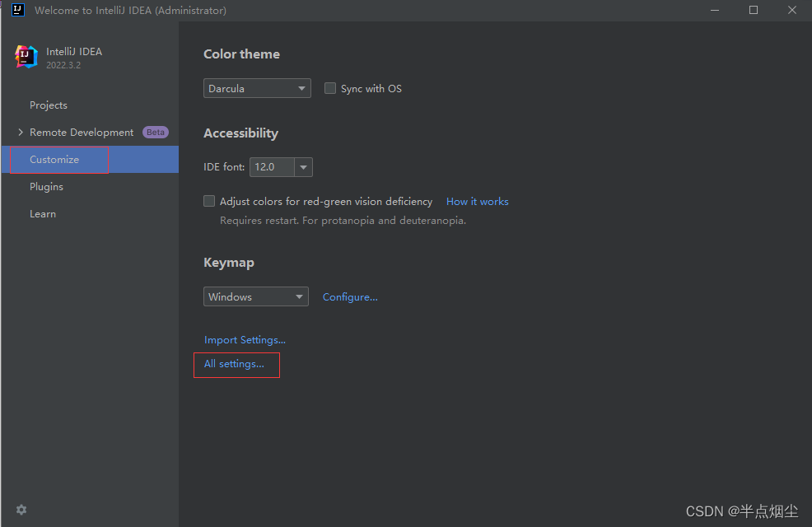Maximize the Welcome window
The width and height of the screenshot is (812, 527).
754,11
